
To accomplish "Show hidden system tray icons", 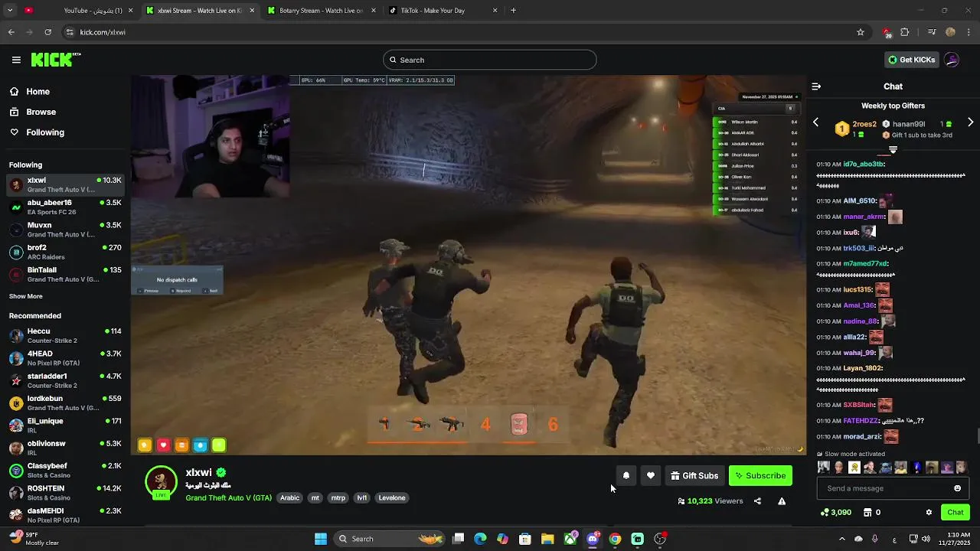I will 841,539.
